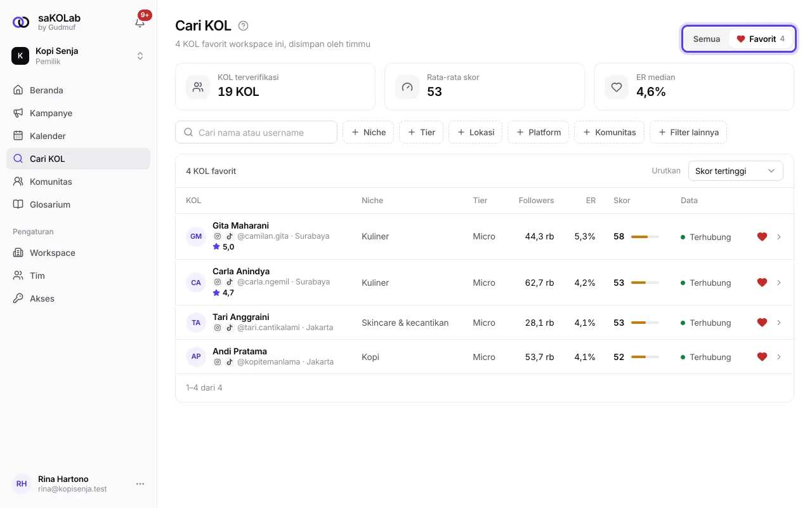Click the ER median heart icon
This screenshot has width=812, height=508.
point(617,87)
